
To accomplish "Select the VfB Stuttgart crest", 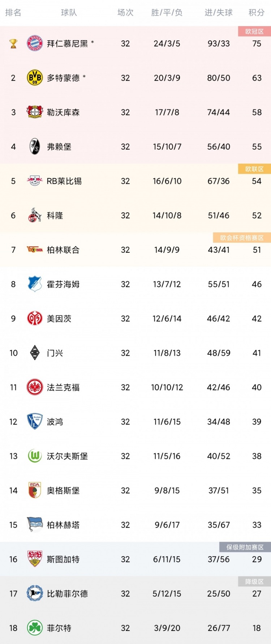I will [x=35, y=559].
